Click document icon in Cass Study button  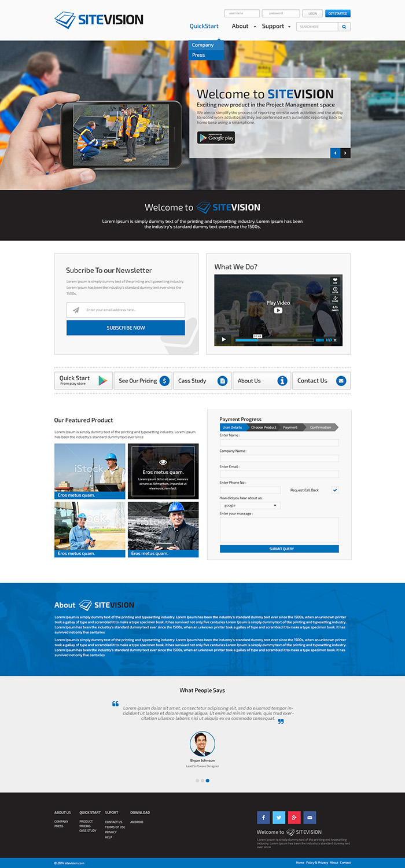click(222, 381)
